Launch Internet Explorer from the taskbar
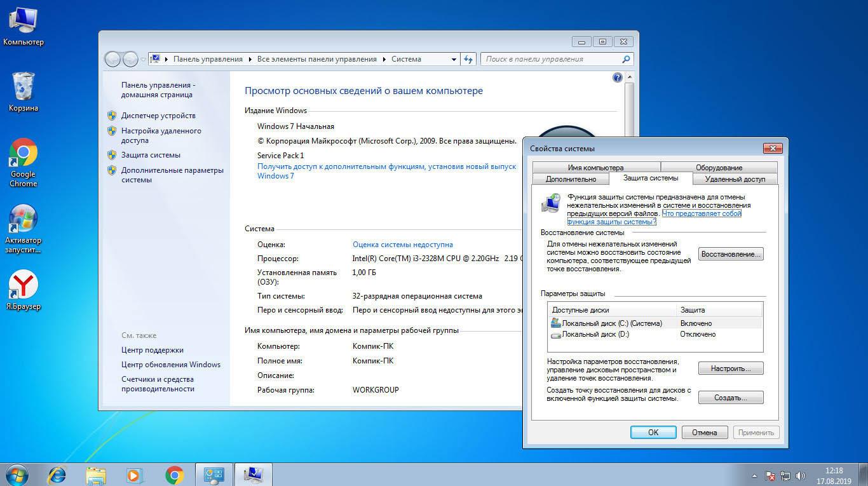868x486 pixels. point(57,474)
